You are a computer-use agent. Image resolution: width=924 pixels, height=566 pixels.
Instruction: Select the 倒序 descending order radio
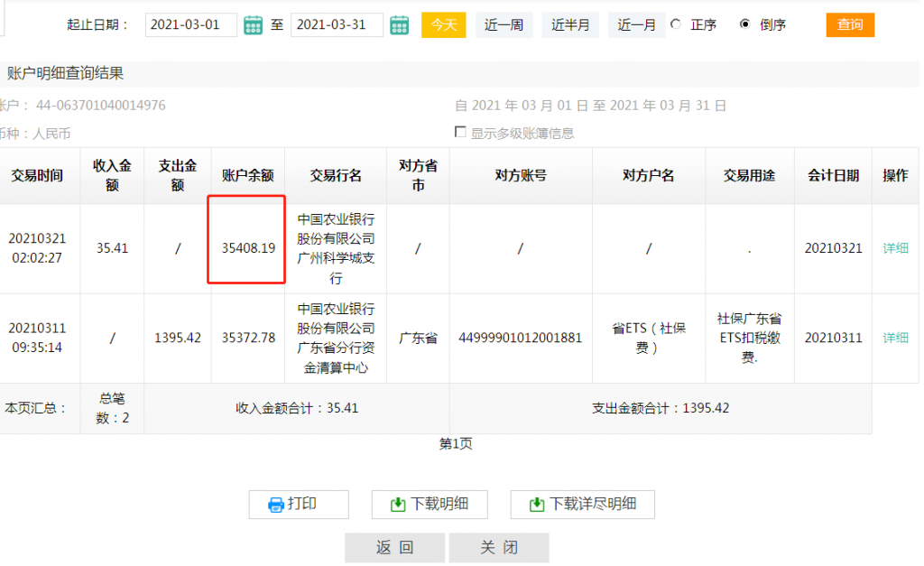[x=745, y=24]
